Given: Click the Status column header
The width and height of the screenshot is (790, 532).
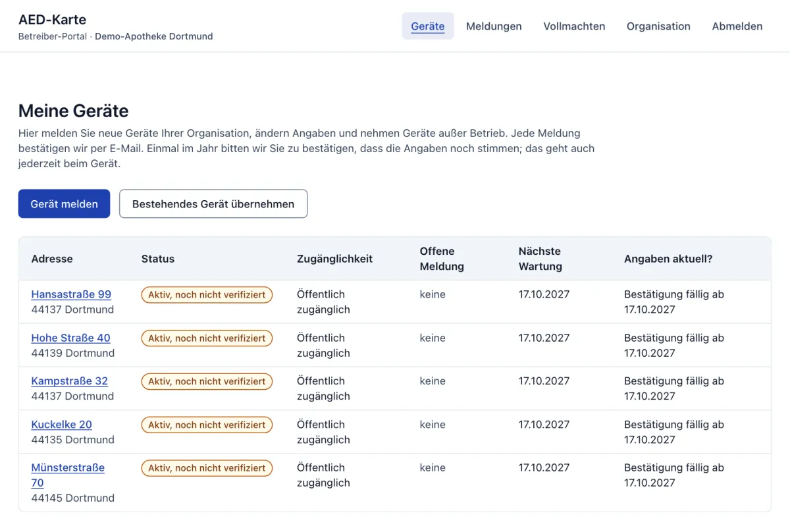Looking at the screenshot, I should pyautogui.click(x=158, y=259).
